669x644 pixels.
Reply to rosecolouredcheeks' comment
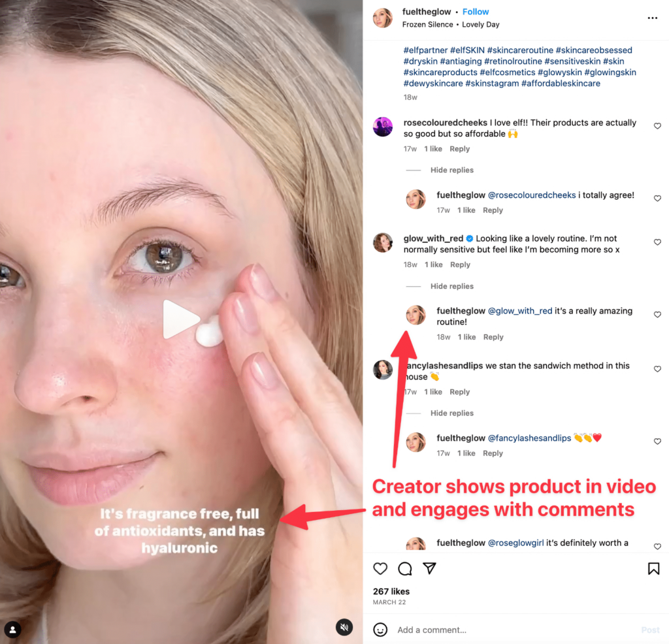point(459,149)
